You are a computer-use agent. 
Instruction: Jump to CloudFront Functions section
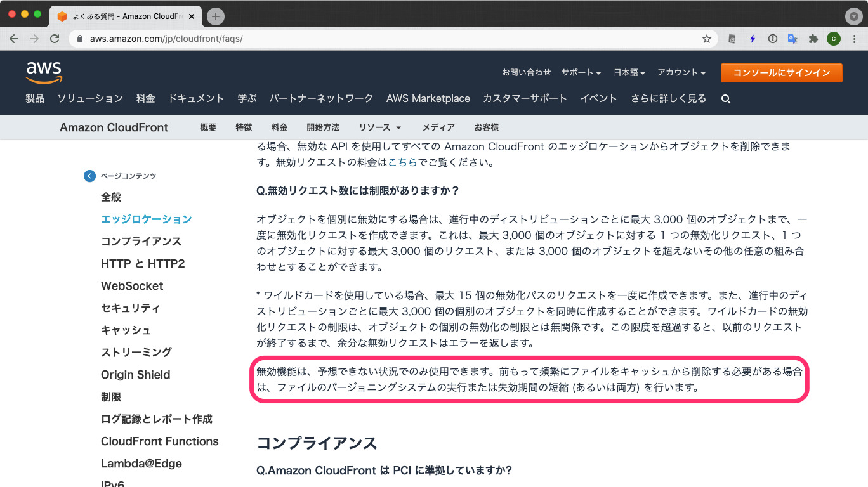(160, 441)
